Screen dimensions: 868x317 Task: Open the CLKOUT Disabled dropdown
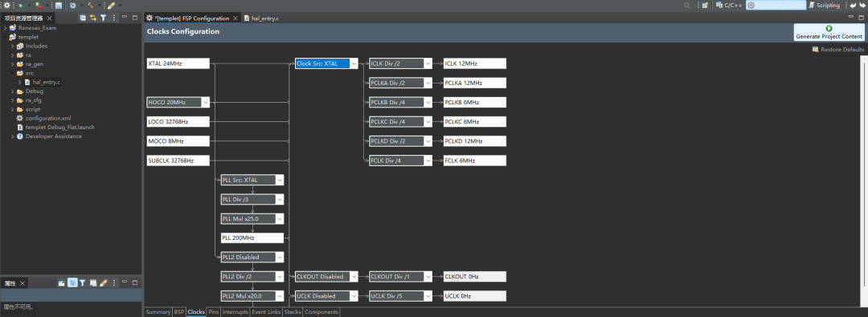pos(354,277)
